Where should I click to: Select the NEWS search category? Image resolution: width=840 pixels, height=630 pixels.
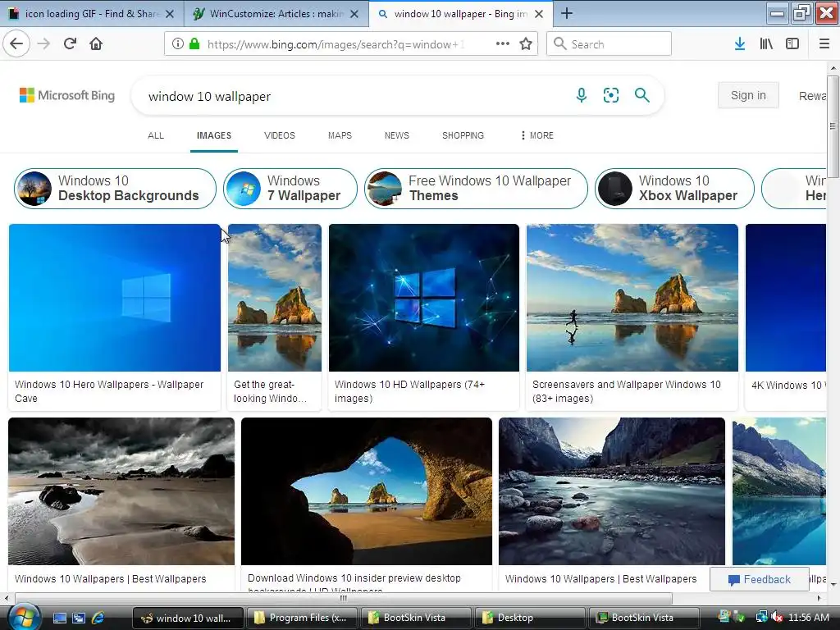coord(396,135)
